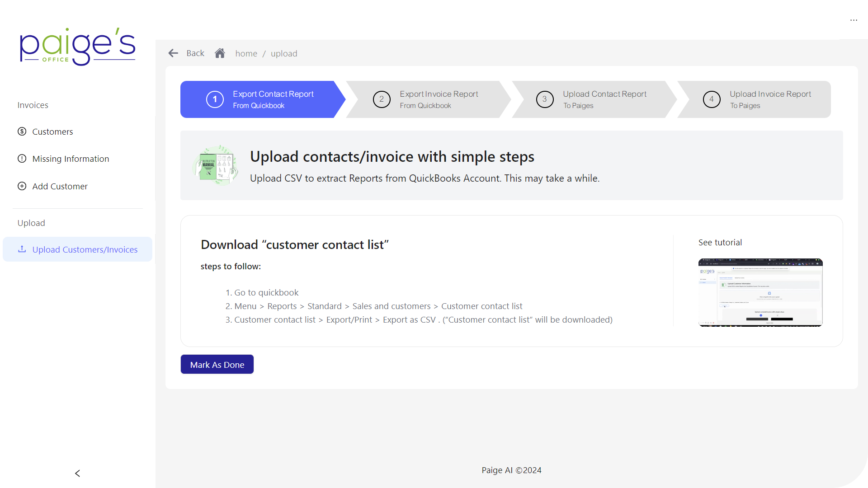Click the upload breadcrumb link

(284, 53)
